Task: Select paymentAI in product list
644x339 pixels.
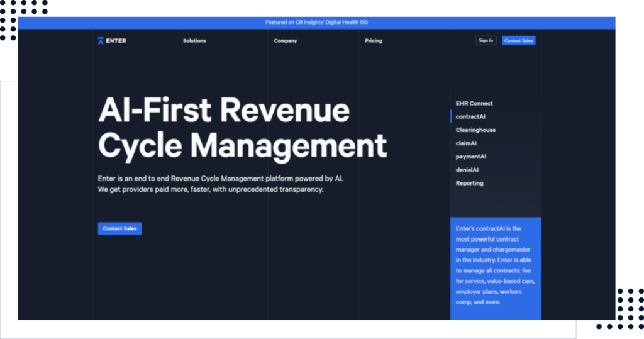Action: click(x=470, y=157)
